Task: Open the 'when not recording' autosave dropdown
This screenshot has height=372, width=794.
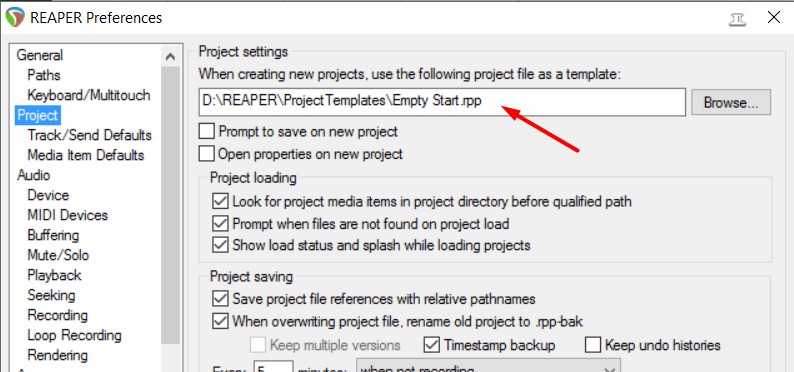Action: (x=489, y=366)
